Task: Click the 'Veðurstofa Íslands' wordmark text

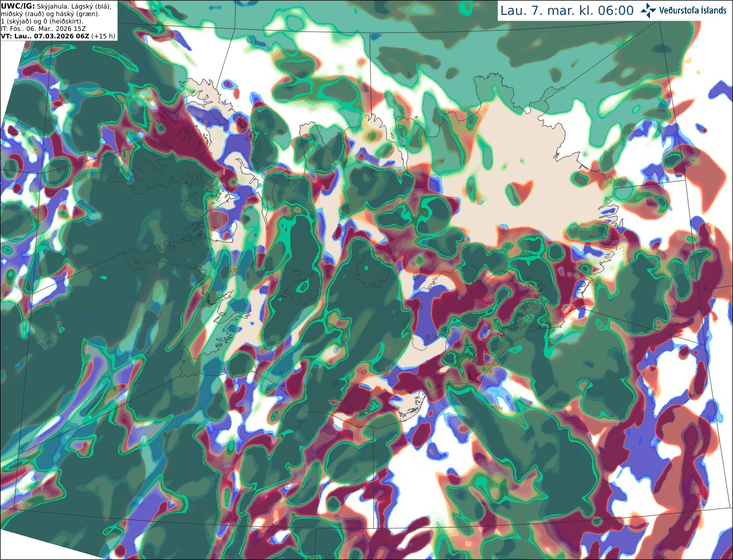Action: [x=692, y=10]
